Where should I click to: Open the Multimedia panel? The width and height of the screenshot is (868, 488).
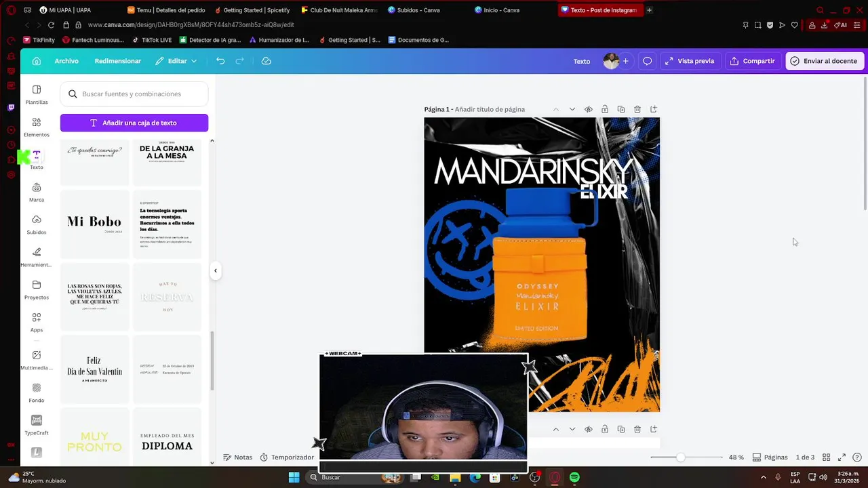click(x=37, y=360)
